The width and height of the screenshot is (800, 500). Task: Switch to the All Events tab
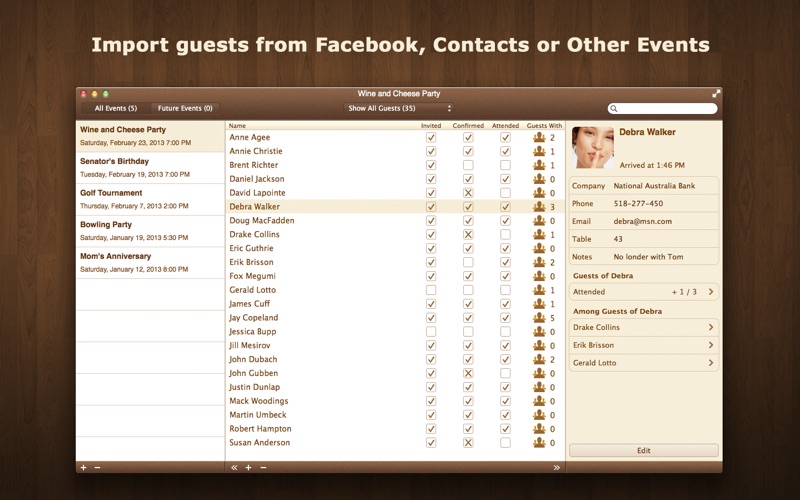tap(116, 108)
